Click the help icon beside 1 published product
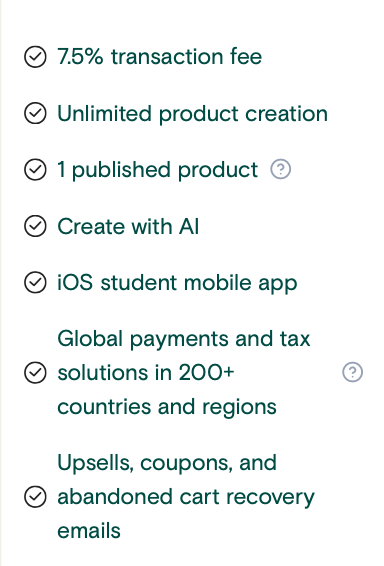The height and width of the screenshot is (566, 384). 280,169
